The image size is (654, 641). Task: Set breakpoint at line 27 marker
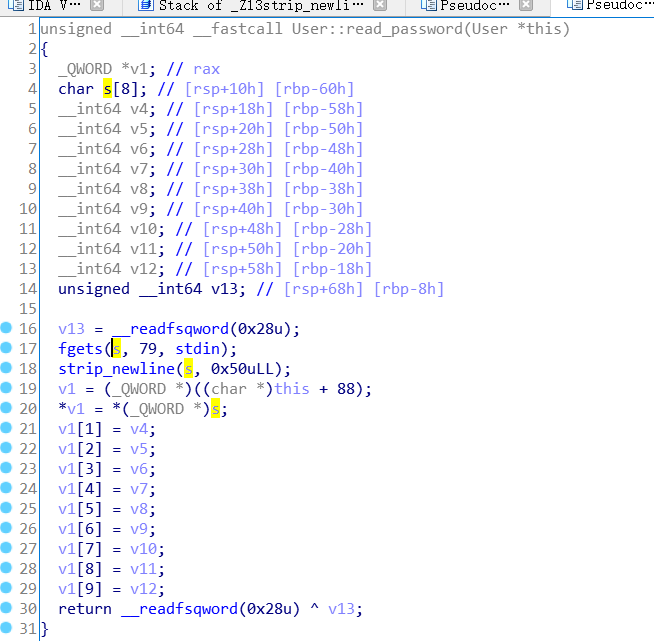click(6, 548)
